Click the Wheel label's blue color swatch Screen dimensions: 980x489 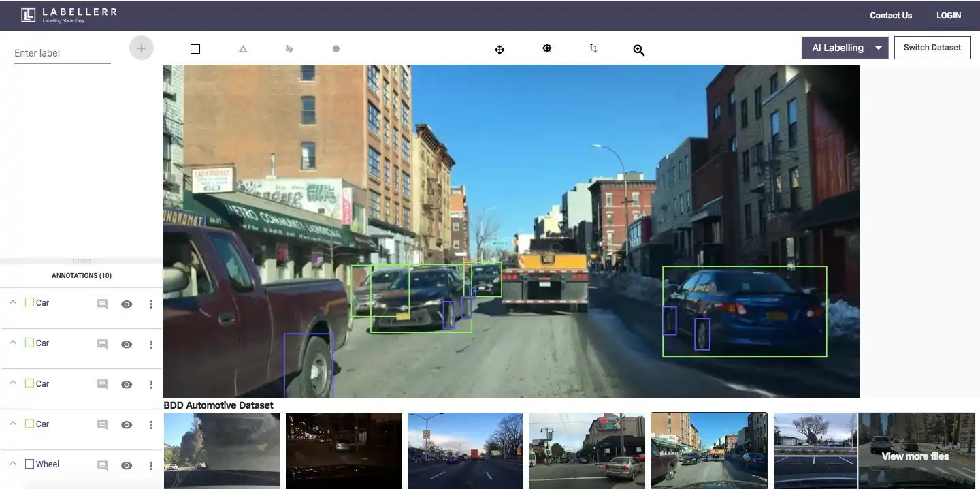click(x=29, y=463)
